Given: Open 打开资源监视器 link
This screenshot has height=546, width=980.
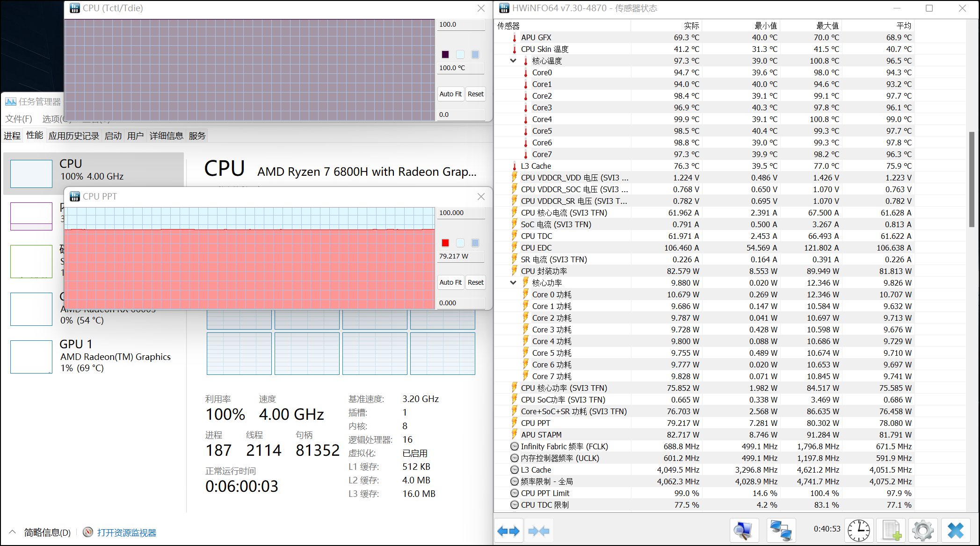Looking at the screenshot, I should click(x=126, y=532).
